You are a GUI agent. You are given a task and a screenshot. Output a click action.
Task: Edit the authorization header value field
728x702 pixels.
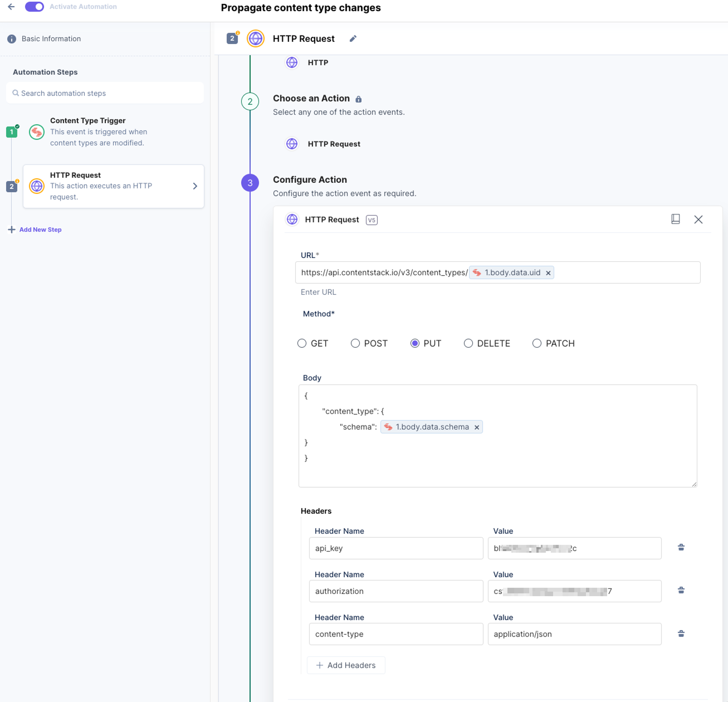tap(574, 591)
